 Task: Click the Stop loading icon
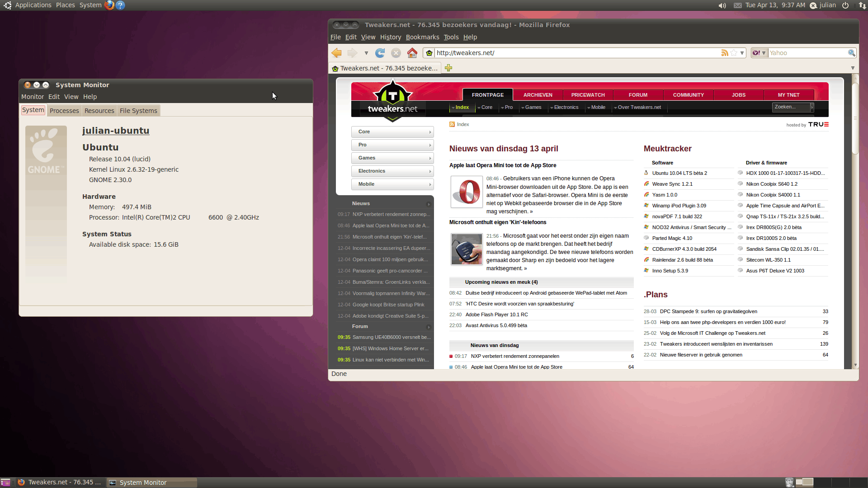coord(396,53)
